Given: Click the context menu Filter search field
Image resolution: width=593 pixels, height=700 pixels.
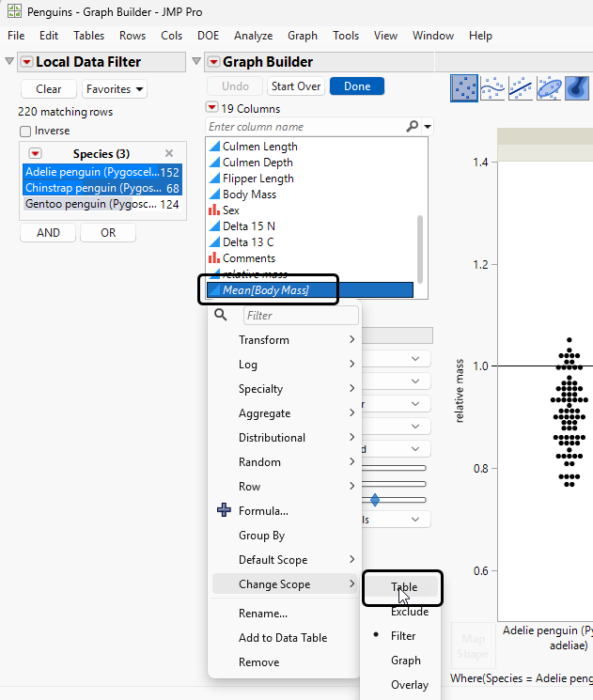Looking at the screenshot, I should pos(301,315).
